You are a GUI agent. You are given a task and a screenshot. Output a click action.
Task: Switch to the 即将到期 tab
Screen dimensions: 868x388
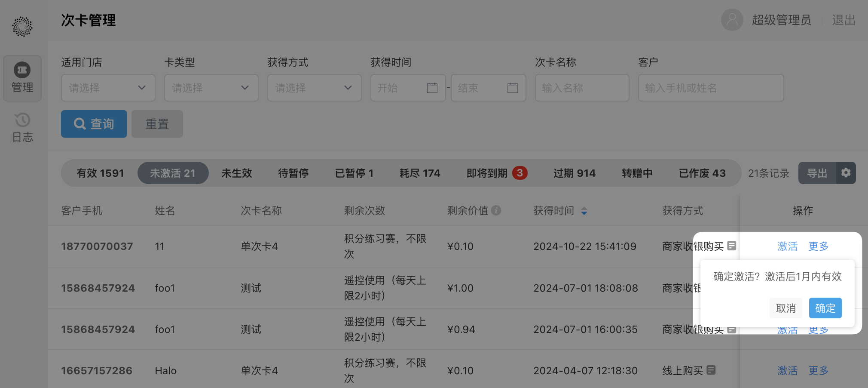coord(496,173)
